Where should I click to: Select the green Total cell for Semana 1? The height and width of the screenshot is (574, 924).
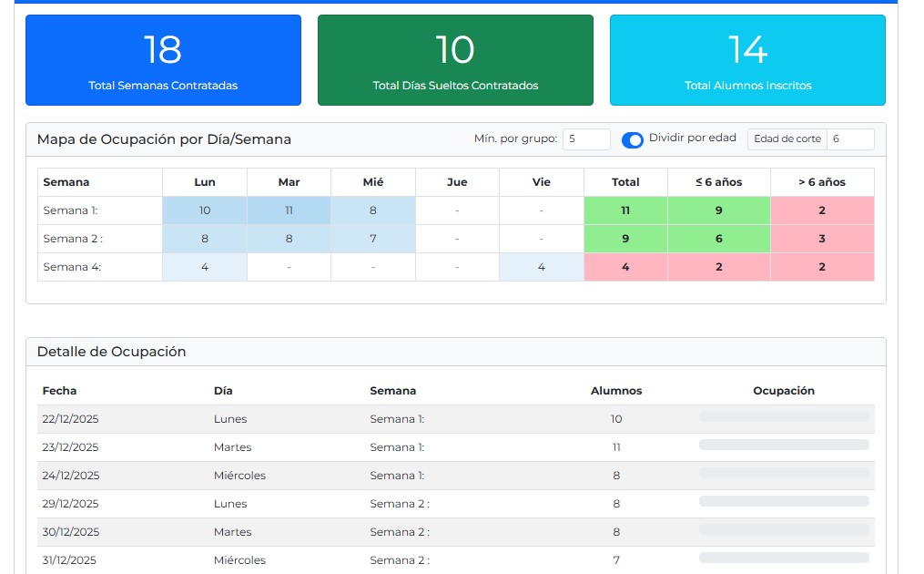625,210
